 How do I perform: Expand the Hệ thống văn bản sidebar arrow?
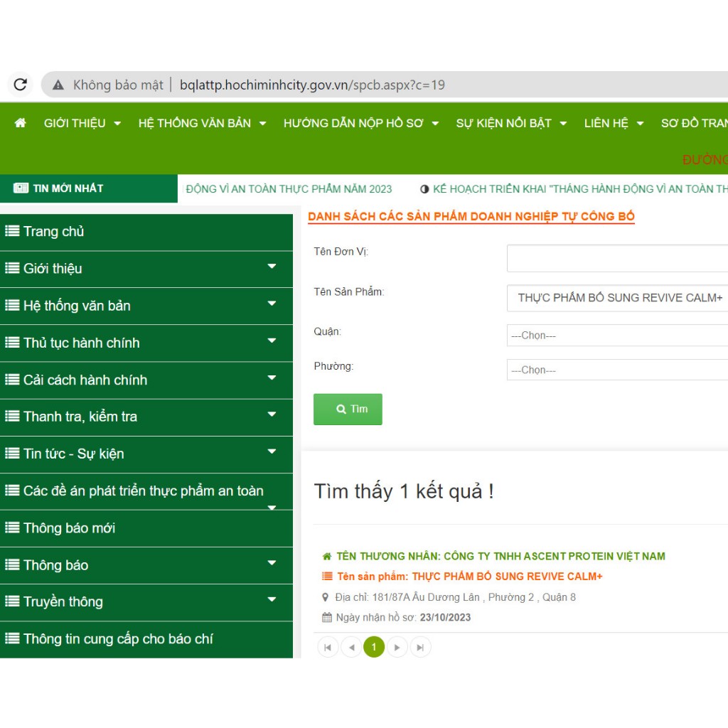pyautogui.click(x=272, y=303)
